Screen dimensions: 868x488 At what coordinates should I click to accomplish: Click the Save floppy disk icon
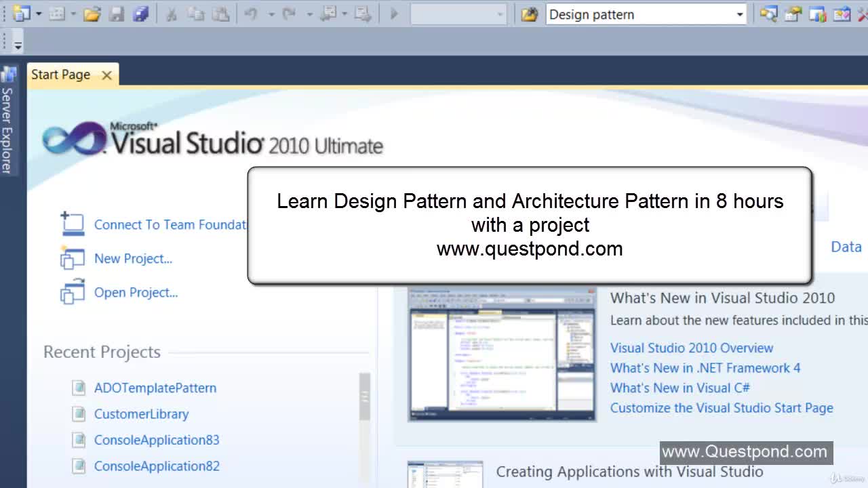(x=117, y=14)
